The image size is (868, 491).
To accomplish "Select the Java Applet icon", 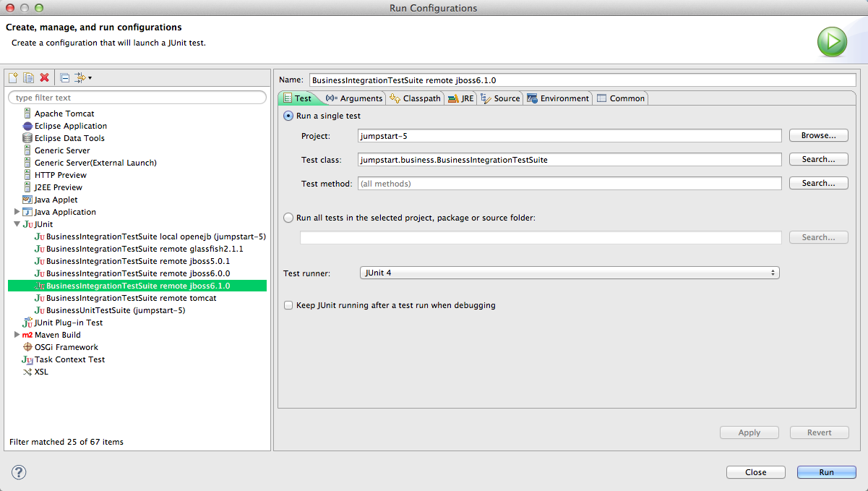I will (27, 200).
